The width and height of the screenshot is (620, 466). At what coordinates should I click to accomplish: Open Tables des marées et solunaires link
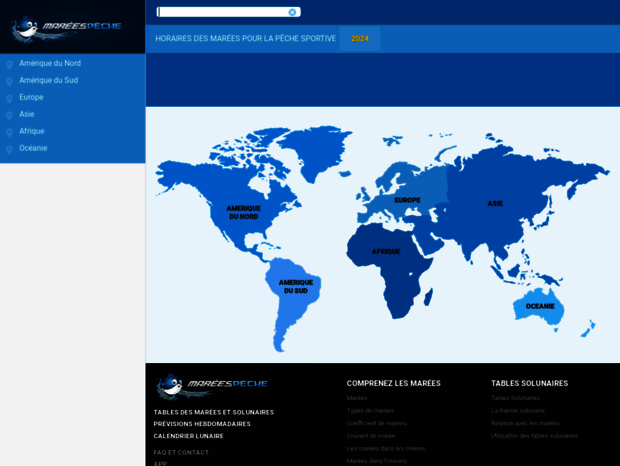(213, 412)
